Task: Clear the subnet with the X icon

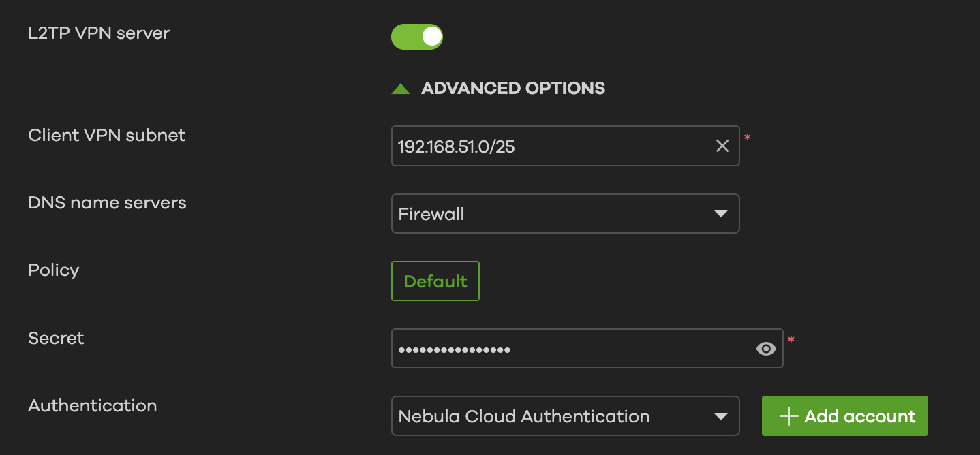Action: point(722,146)
